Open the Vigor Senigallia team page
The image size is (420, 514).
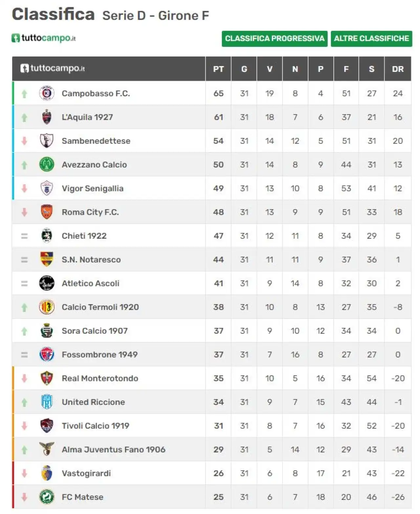tap(93, 189)
